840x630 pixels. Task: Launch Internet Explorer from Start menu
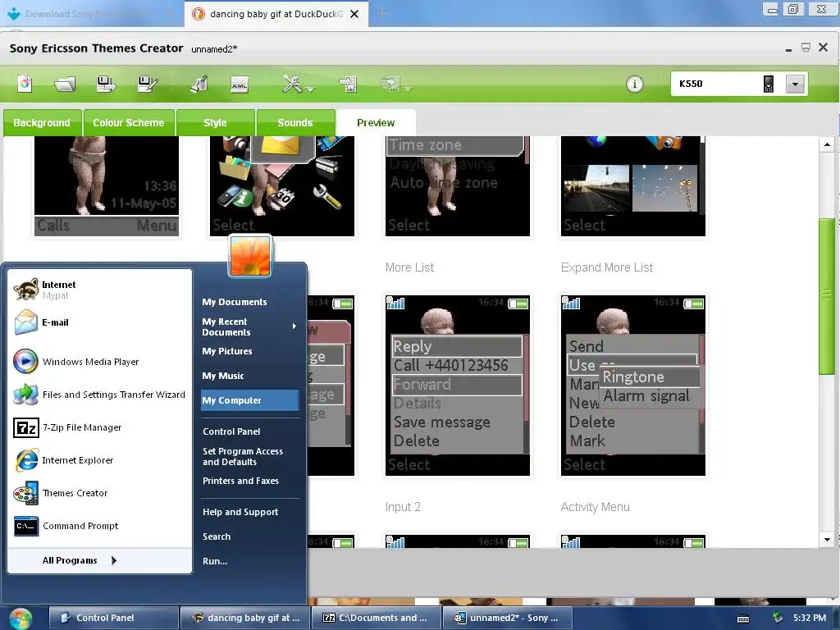pos(99,460)
